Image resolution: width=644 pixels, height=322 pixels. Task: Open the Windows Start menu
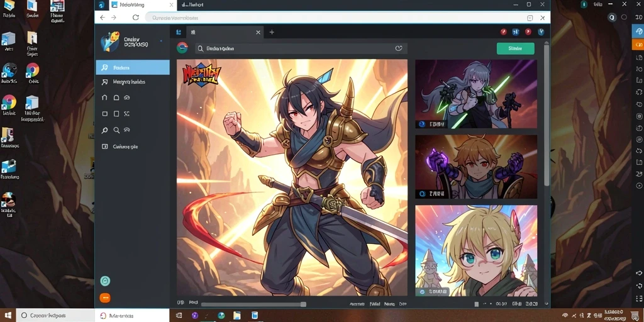click(8, 316)
